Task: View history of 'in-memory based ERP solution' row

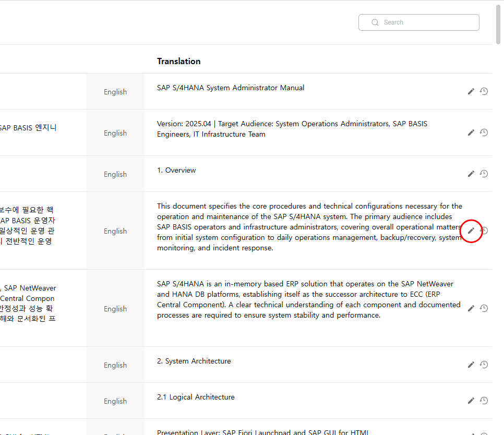Action: pos(484,308)
